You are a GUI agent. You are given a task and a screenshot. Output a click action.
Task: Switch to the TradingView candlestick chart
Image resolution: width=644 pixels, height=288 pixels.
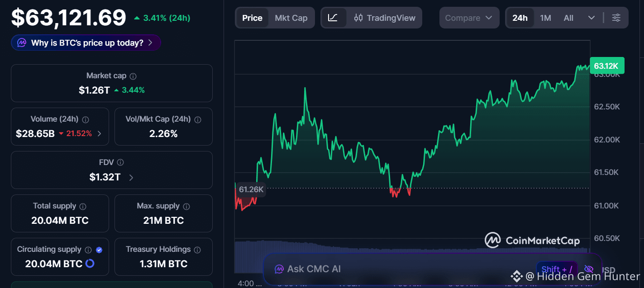click(x=385, y=18)
